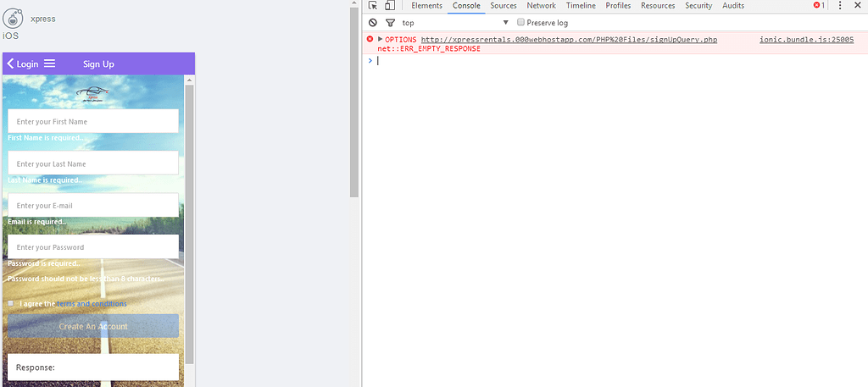Screen dimensions: 868x387
Task: Open the Sources tab
Action: [504, 6]
